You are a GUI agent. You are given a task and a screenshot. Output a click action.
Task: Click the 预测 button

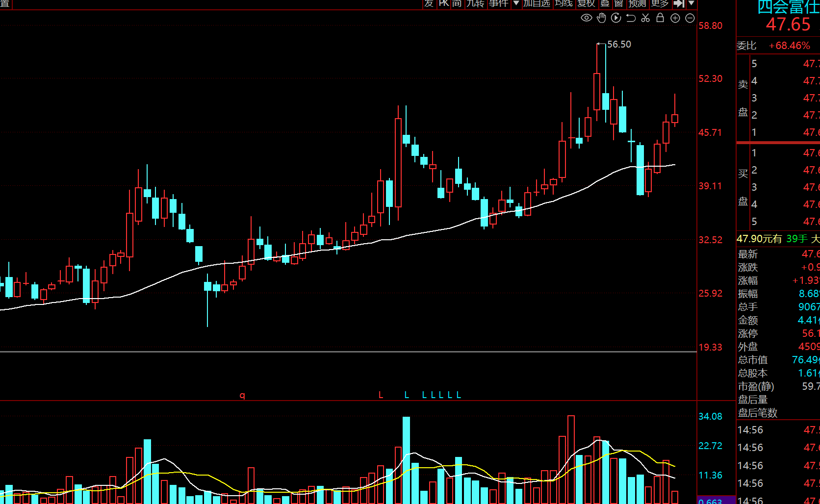pyautogui.click(x=637, y=3)
